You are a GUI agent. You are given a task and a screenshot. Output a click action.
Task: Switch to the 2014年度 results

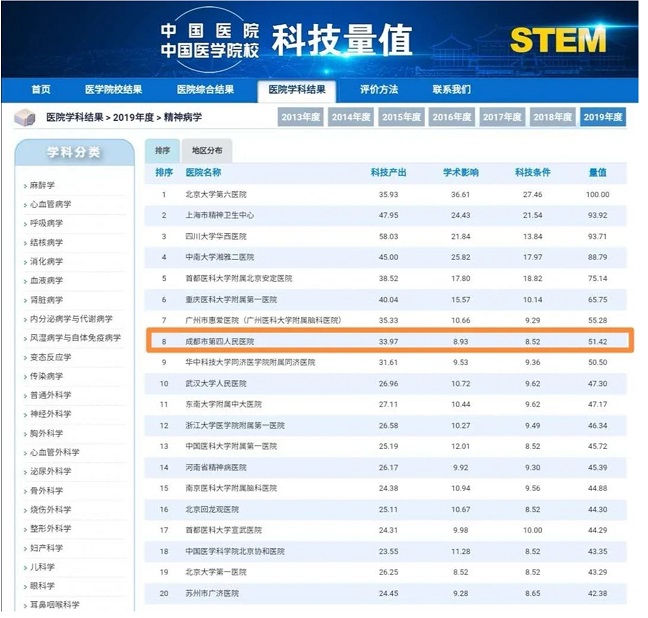[351, 117]
